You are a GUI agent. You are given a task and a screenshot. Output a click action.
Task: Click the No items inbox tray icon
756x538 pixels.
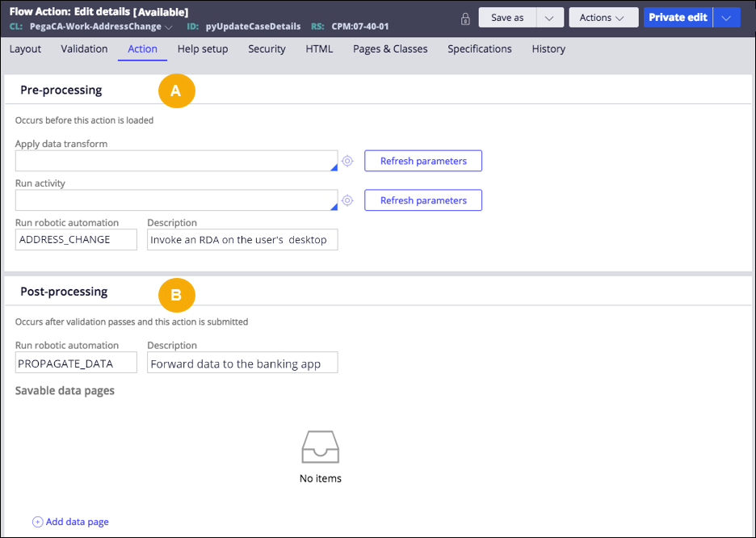click(x=320, y=447)
